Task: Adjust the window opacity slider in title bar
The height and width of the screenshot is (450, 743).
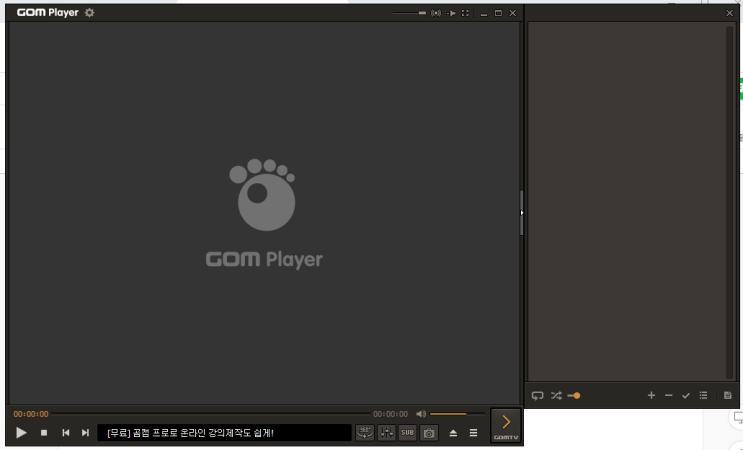Action: (x=409, y=13)
